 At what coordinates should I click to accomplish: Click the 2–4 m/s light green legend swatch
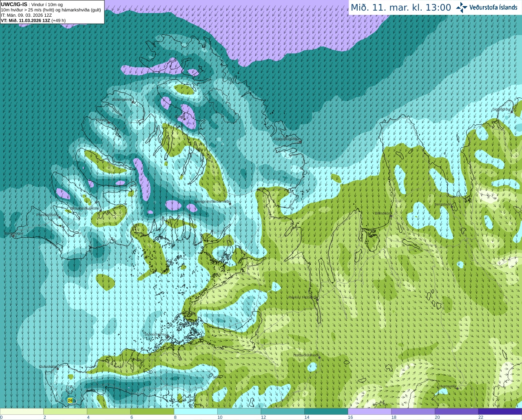pos(65,411)
